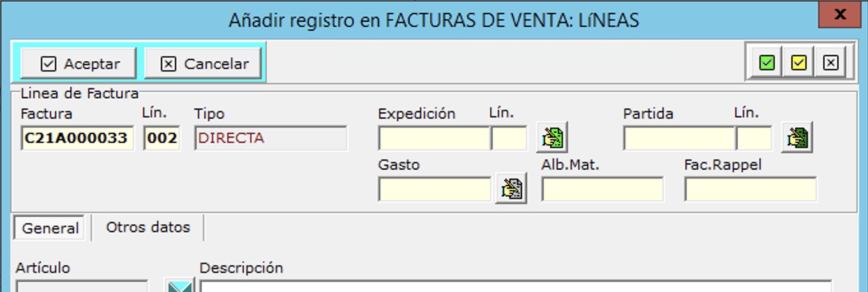868x292 pixels.
Task: Open the Partida lookup icon button
Action: (x=797, y=138)
